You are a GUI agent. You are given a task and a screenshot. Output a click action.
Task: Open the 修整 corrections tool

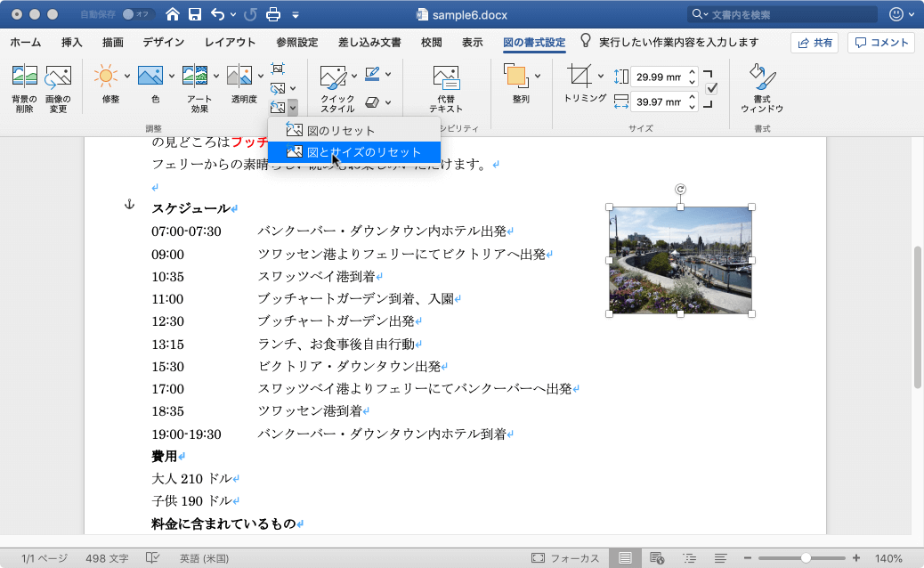(106, 77)
